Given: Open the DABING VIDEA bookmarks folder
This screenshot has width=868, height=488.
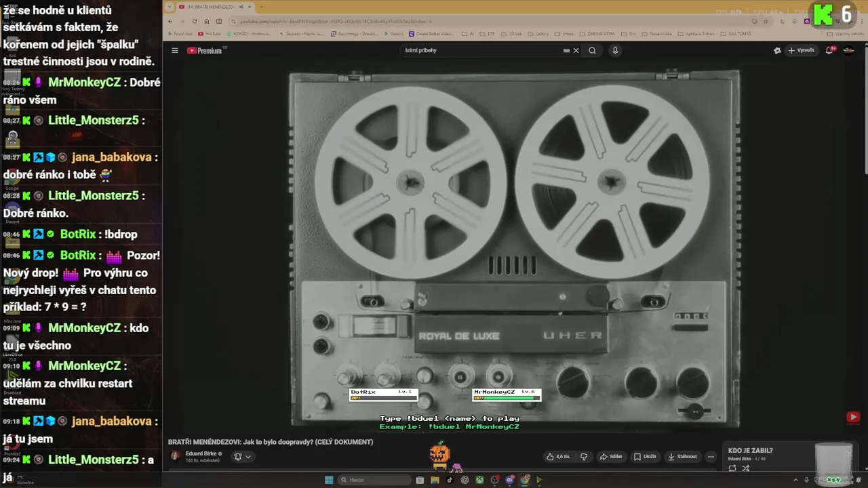Looking at the screenshot, I should (x=597, y=33).
